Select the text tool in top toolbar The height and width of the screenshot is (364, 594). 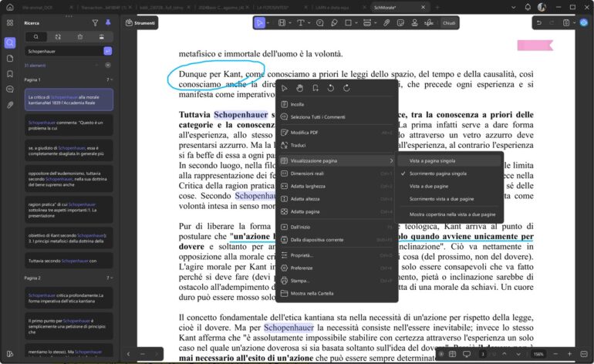click(301, 22)
